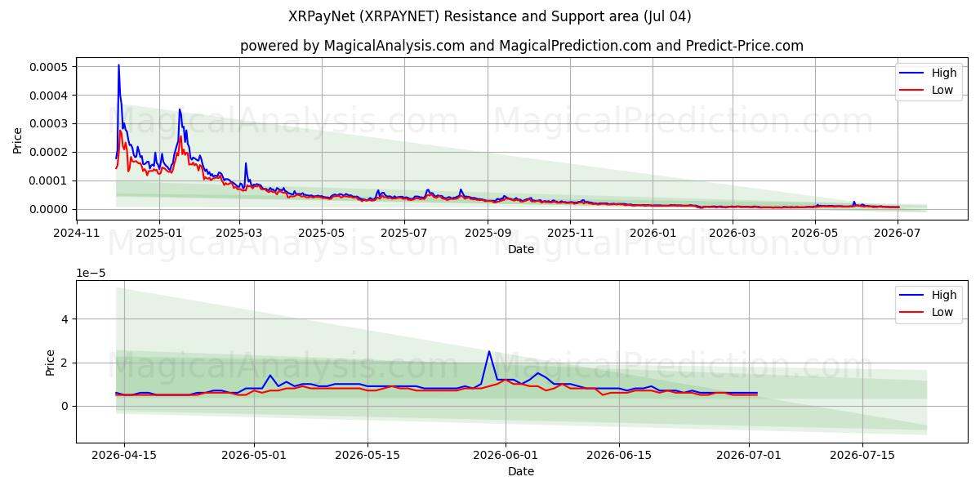The image size is (980, 490).
Task: Click the top chart's 'Price' y-axis label
Action: 18,138
